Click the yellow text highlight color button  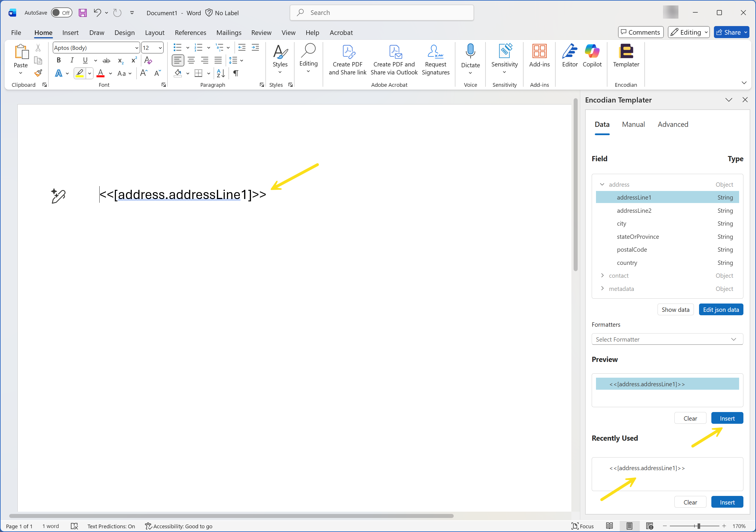coord(79,73)
